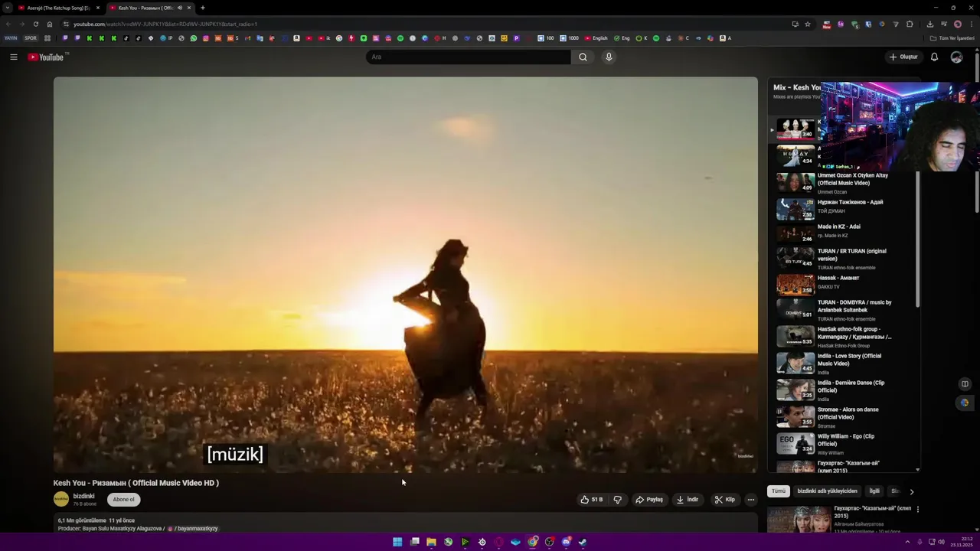Open File Explorer from the taskbar
Screen dimensions: 980x551
pos(431,542)
